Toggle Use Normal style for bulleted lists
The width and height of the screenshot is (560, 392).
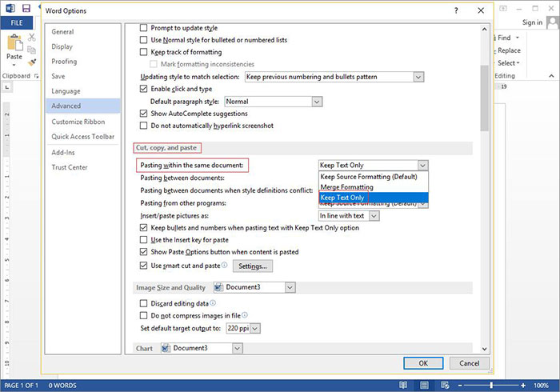pyautogui.click(x=143, y=40)
